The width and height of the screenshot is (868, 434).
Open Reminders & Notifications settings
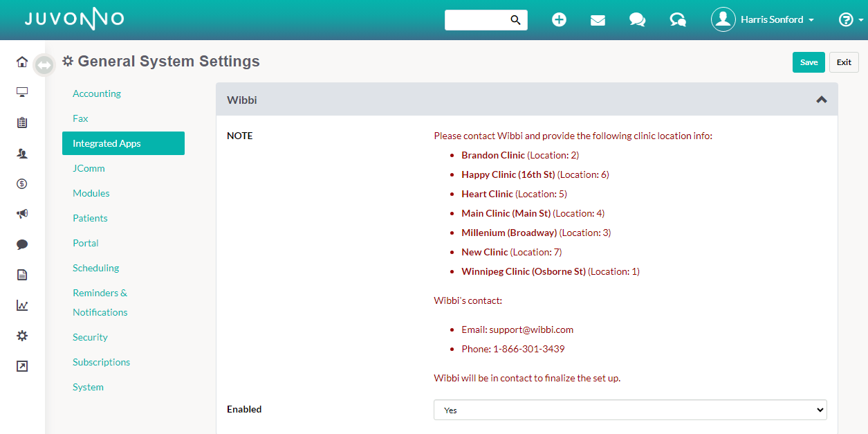(x=100, y=302)
